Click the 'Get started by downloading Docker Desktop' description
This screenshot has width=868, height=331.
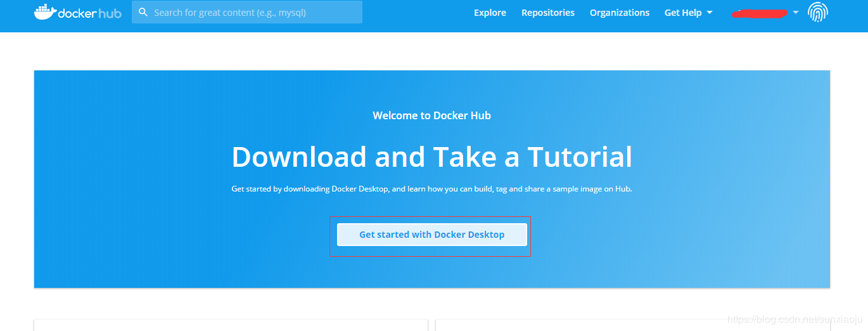pos(432,189)
